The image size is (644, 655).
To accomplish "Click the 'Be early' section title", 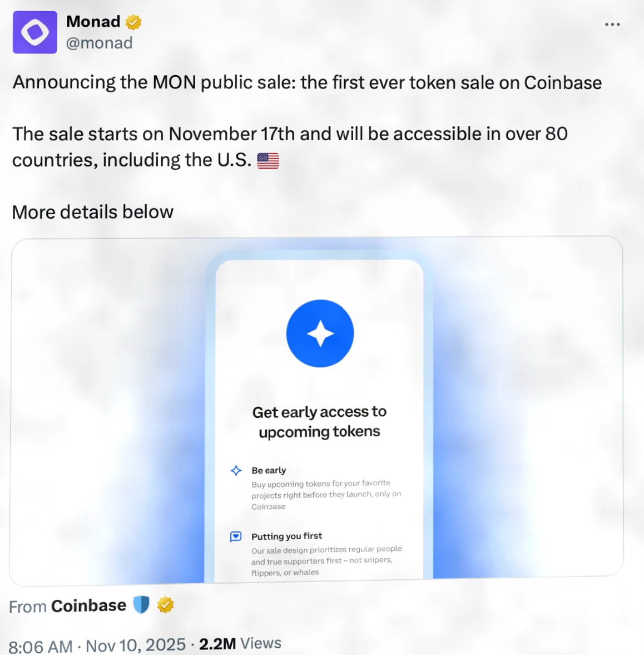I will point(269,470).
